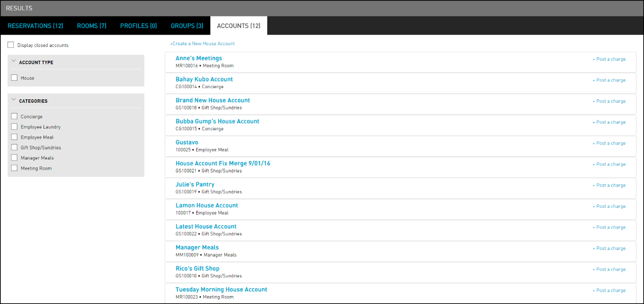Enable Display closed accounts checkbox
Image resolution: width=644 pixels, height=304 pixels.
tap(11, 45)
